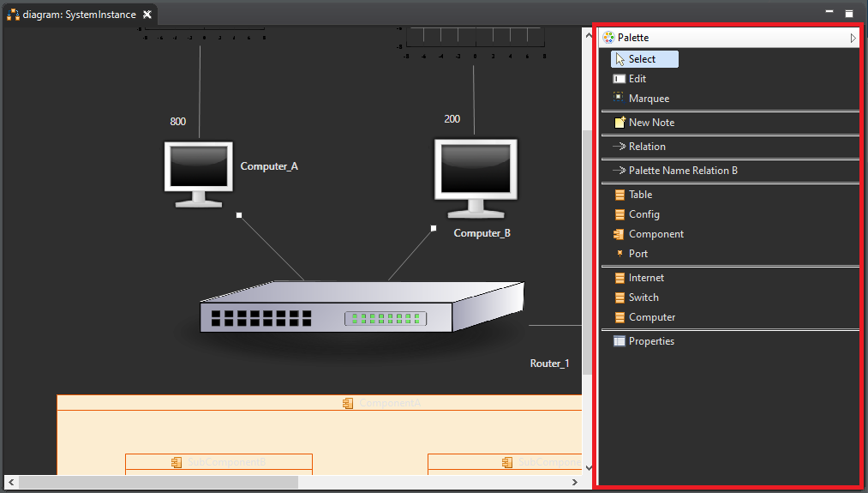Pick the Switch palette entry

tap(643, 298)
